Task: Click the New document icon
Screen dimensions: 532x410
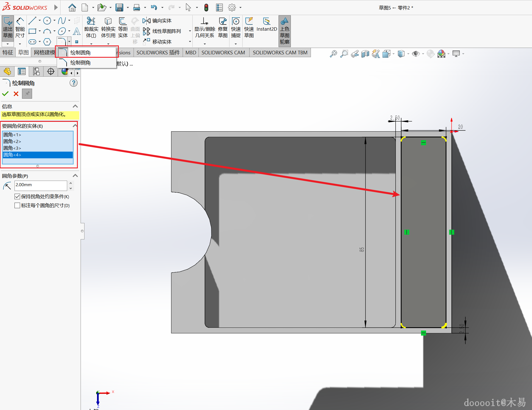Action: pyautogui.click(x=85, y=8)
